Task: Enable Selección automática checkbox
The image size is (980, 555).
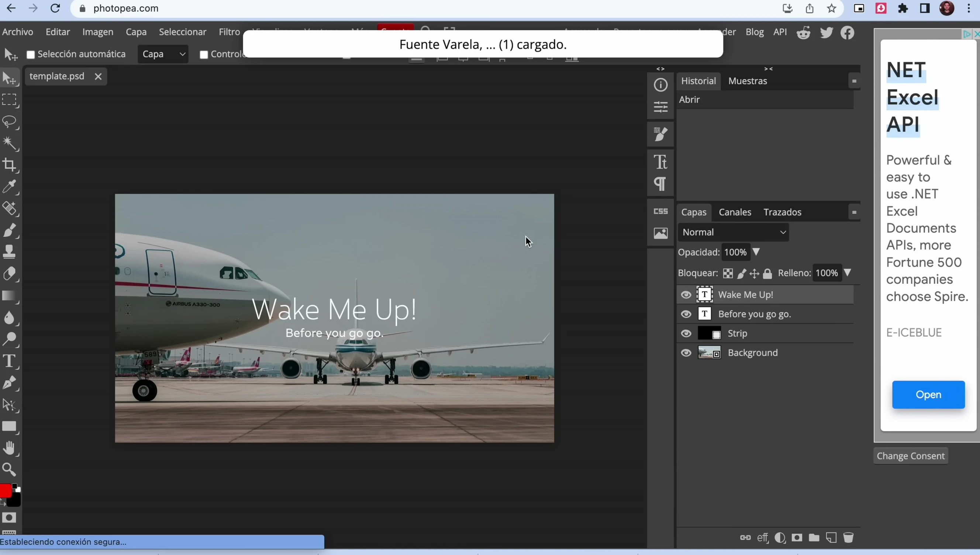Action: 31,55
